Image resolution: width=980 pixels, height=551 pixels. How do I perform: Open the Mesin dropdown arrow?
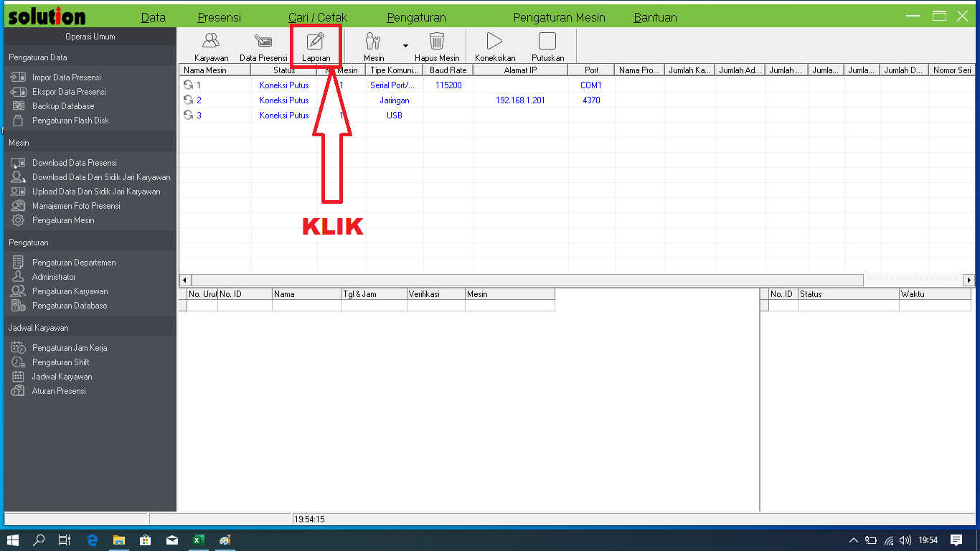pyautogui.click(x=405, y=45)
